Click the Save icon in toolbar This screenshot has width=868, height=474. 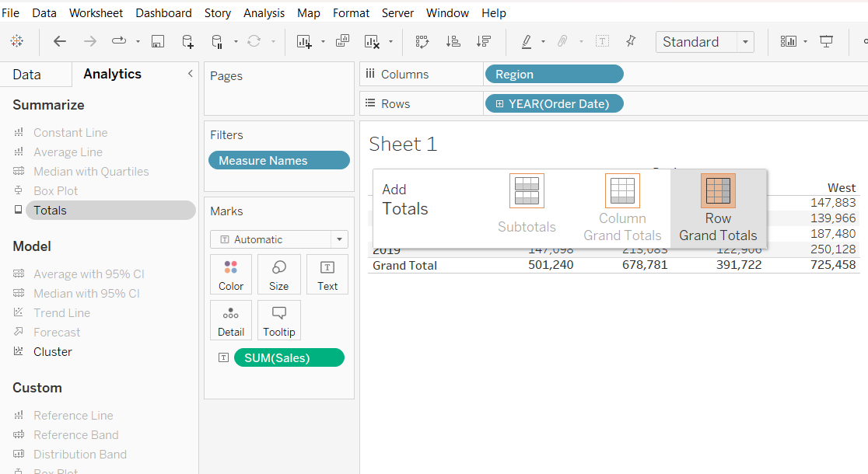[158, 42]
